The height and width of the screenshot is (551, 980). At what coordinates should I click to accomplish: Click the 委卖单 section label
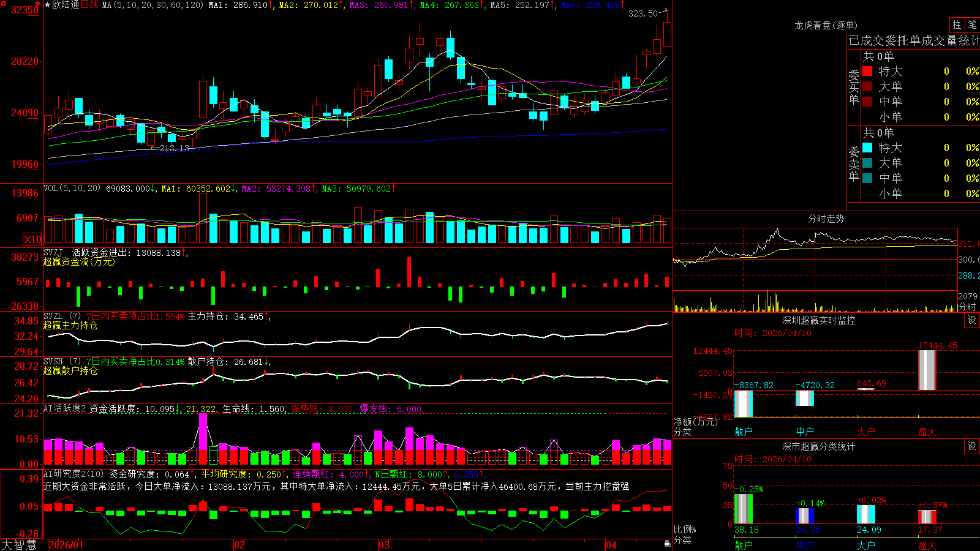click(x=854, y=163)
